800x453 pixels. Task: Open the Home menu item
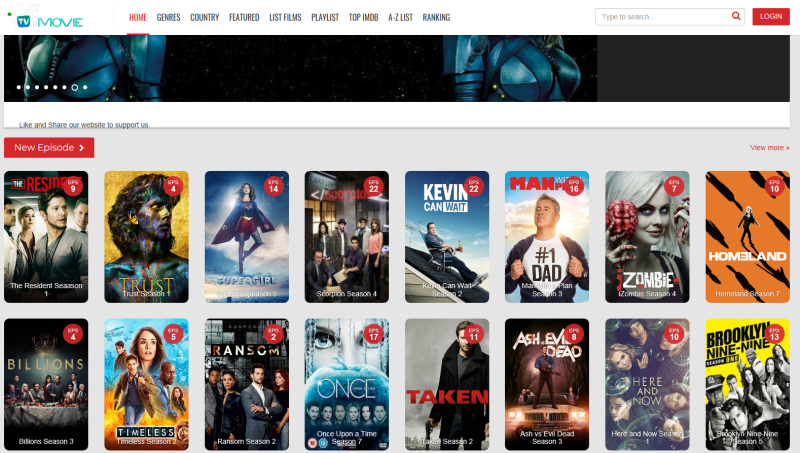tap(138, 17)
